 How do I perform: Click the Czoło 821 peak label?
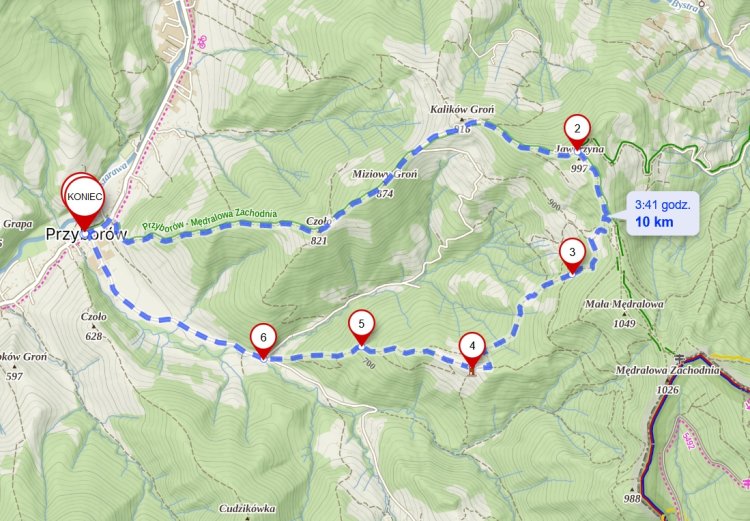319,230
